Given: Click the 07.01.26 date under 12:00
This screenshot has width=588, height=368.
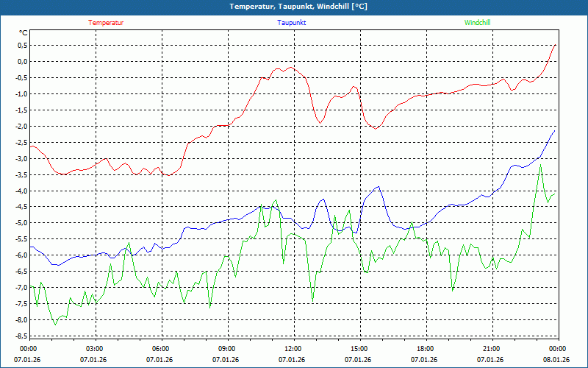Looking at the screenshot, I should (x=292, y=360).
